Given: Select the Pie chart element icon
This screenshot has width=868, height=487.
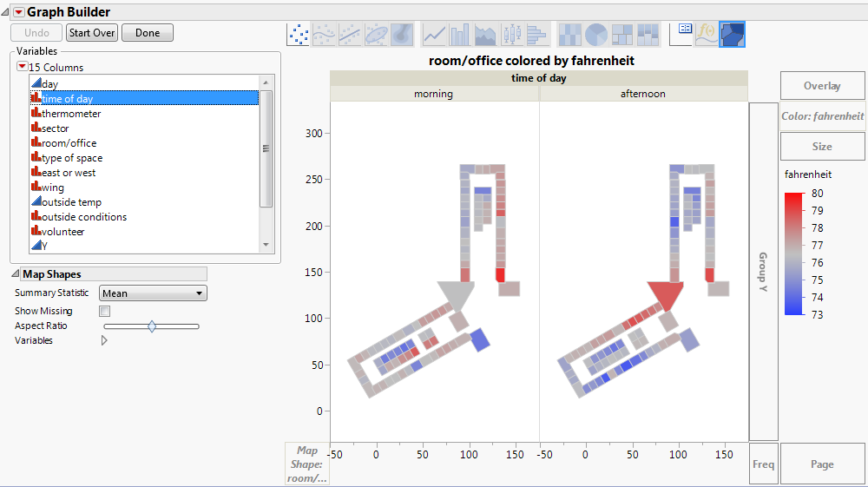Looking at the screenshot, I should [x=595, y=34].
